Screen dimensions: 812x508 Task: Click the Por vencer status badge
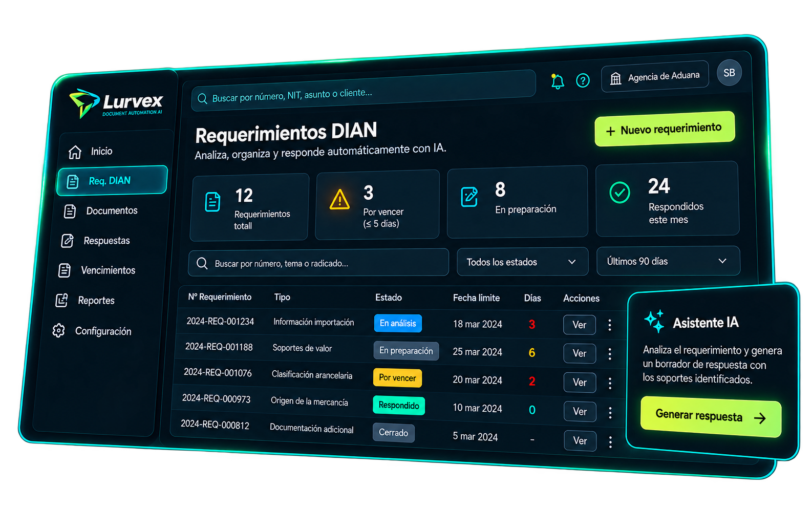click(397, 378)
